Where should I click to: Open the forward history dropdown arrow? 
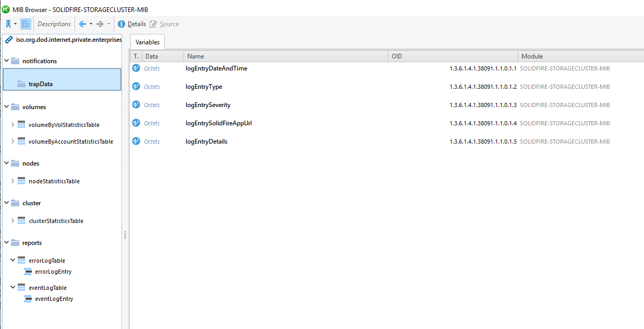pos(108,24)
